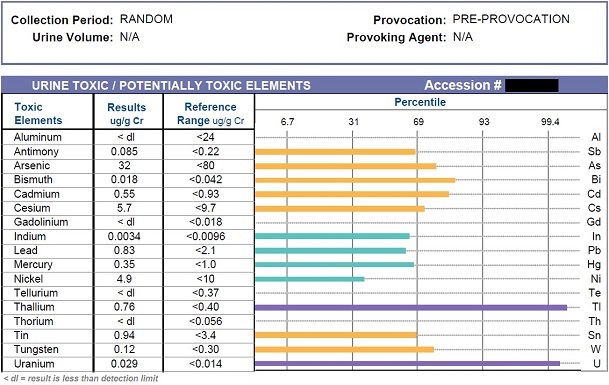Select the teal Nickel percentile bar
The image size is (609, 385).
pos(310,279)
